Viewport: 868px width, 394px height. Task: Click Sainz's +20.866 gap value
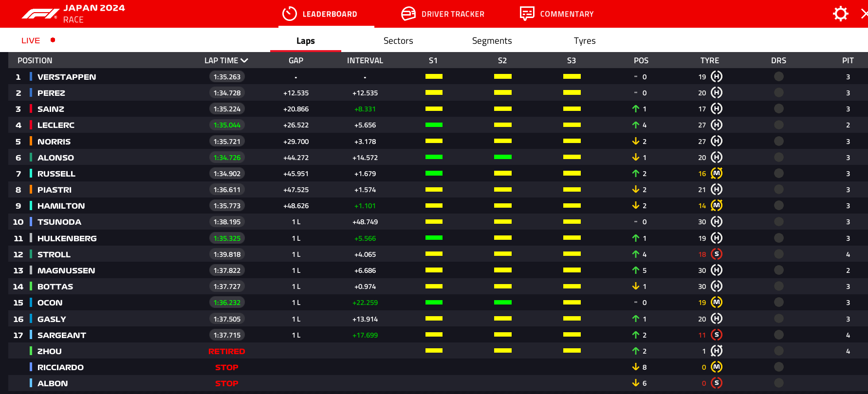point(296,109)
